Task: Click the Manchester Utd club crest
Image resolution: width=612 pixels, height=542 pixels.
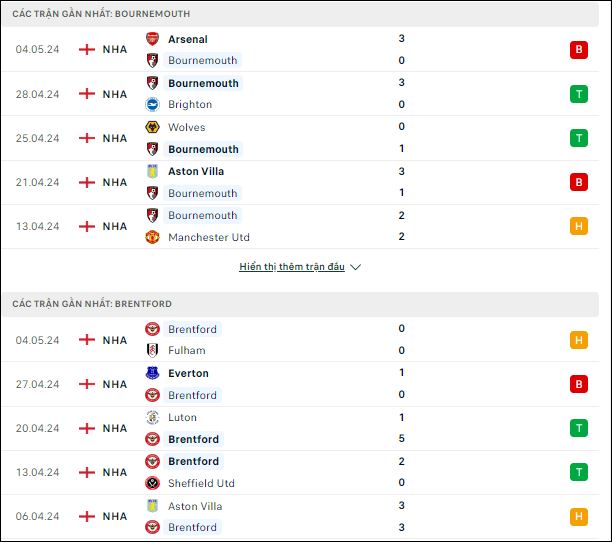Action: 152,237
